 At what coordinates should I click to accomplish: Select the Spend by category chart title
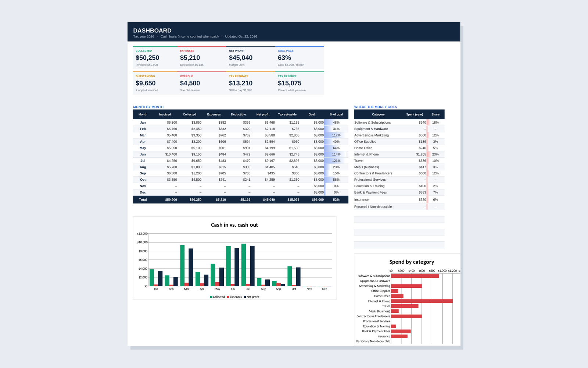(x=412, y=262)
